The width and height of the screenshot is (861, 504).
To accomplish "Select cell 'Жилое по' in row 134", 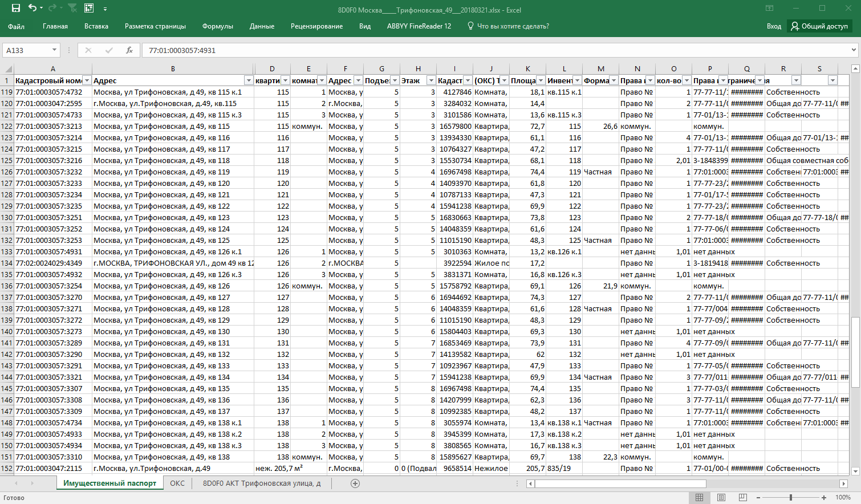I will click(491, 263).
